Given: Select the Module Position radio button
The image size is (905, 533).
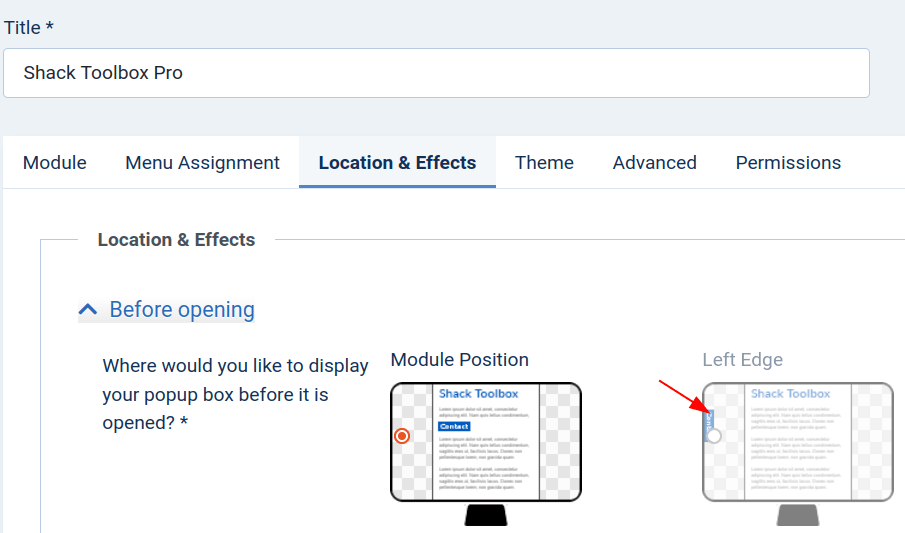Looking at the screenshot, I should pos(402,436).
